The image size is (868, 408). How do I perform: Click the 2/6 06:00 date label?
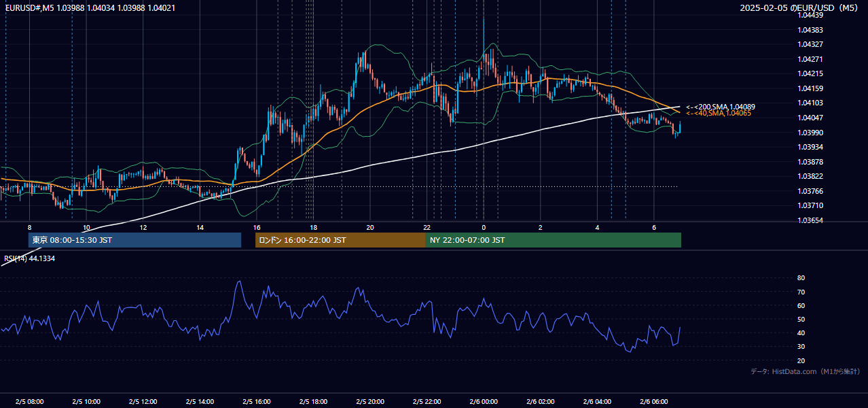click(x=653, y=402)
